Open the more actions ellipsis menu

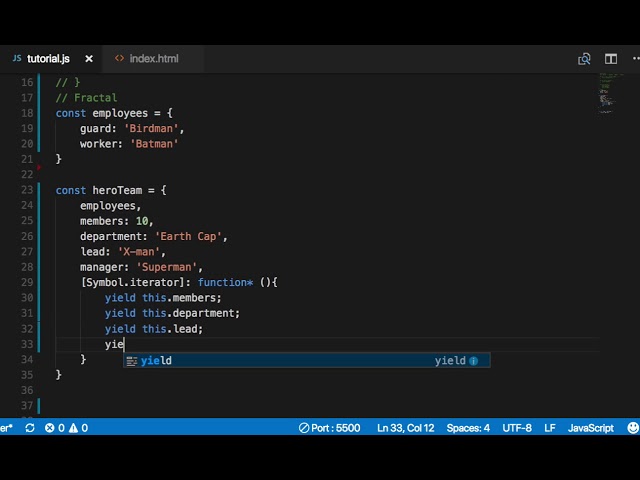(x=636, y=59)
